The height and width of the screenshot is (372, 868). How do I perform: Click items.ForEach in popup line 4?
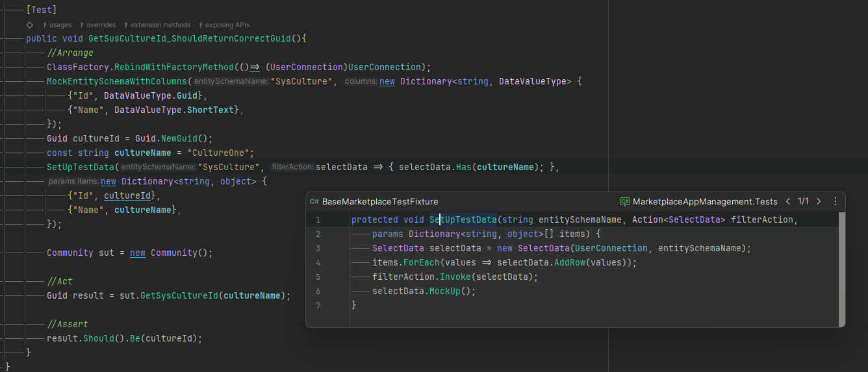406,263
